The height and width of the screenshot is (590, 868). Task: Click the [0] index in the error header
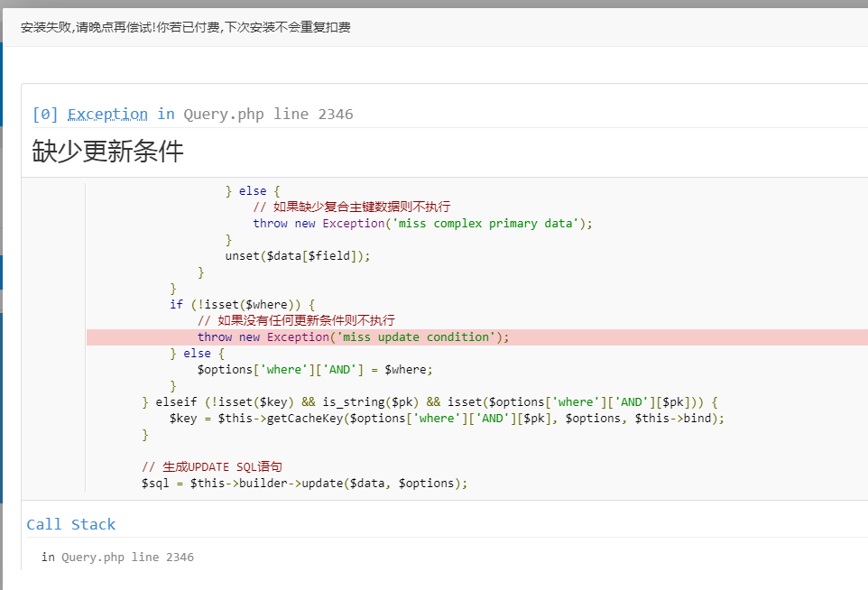point(45,114)
